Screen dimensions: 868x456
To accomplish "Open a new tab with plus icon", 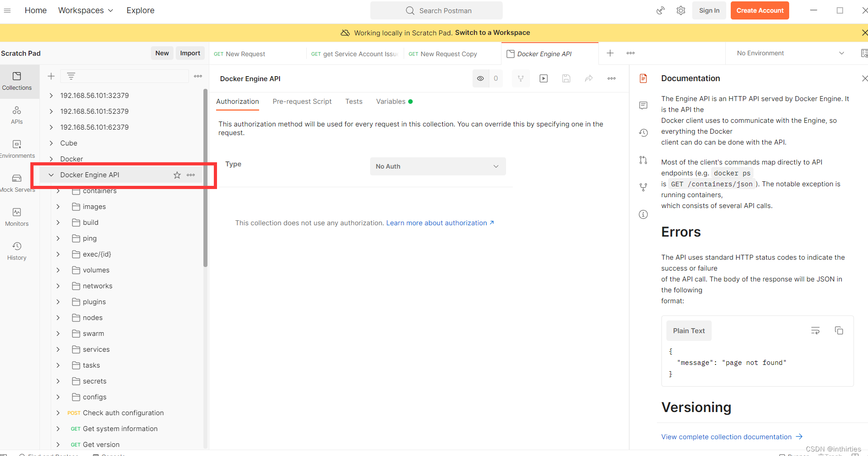I will pyautogui.click(x=610, y=53).
